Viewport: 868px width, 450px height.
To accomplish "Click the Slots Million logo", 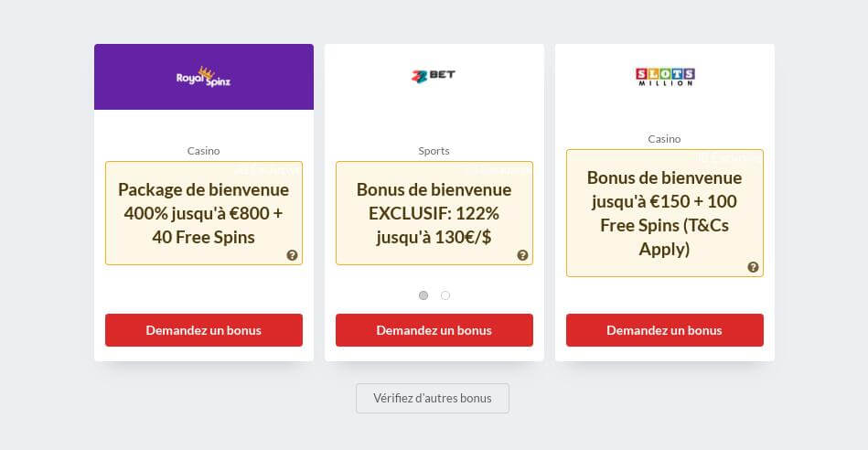I will click(665, 77).
